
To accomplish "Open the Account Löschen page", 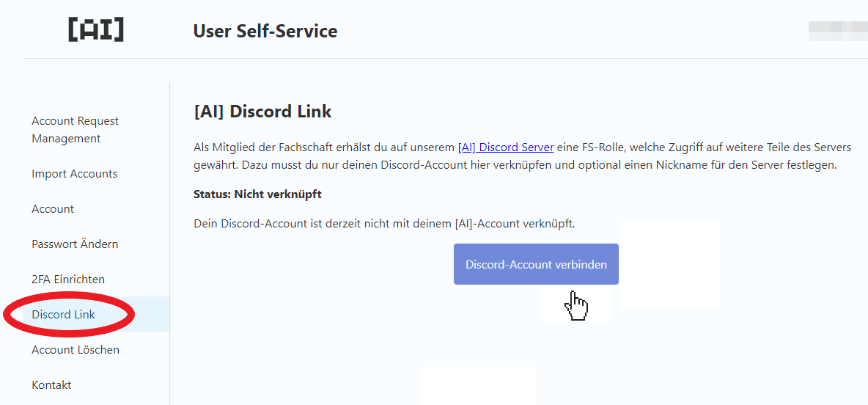I will (76, 349).
